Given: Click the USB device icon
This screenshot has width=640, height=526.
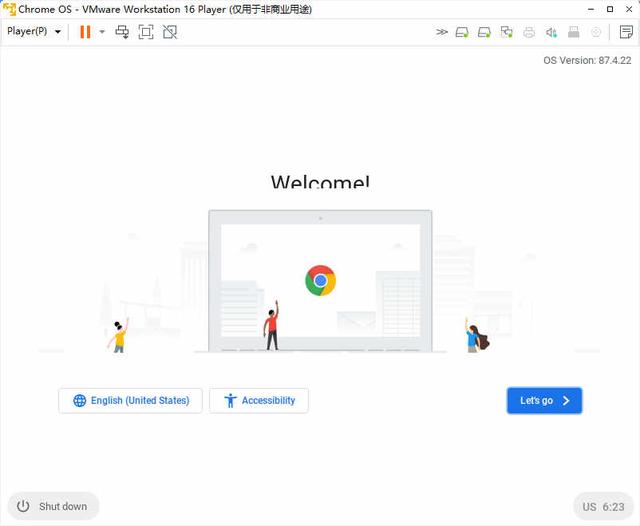Looking at the screenshot, I should click(x=573, y=32).
